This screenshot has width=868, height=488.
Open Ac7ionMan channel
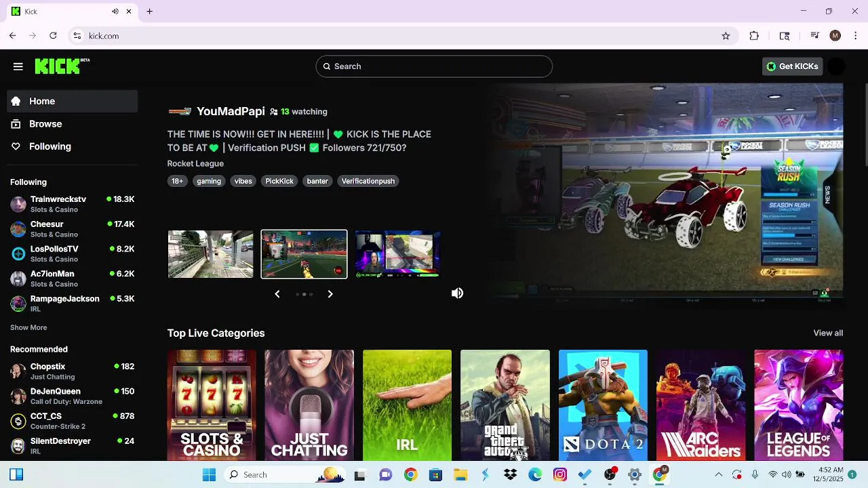73,279
